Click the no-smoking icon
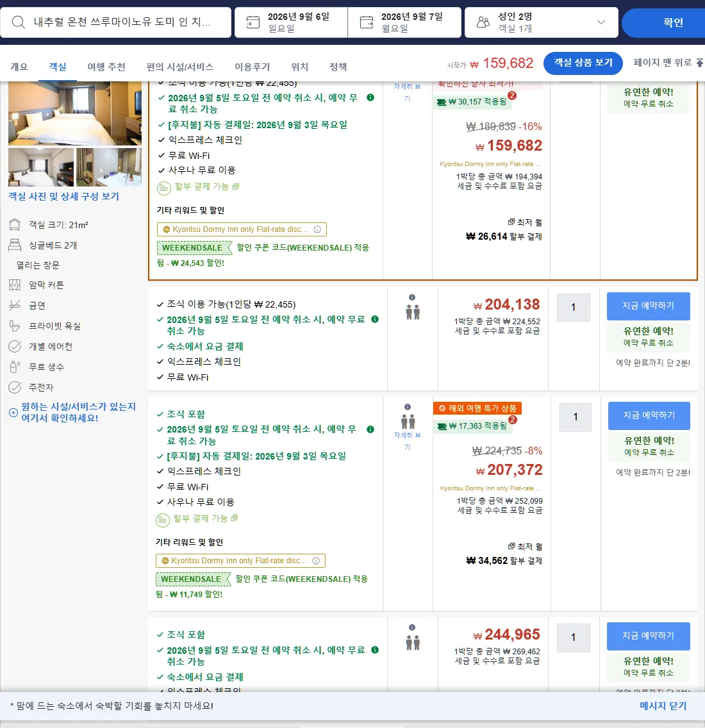 coord(15,305)
